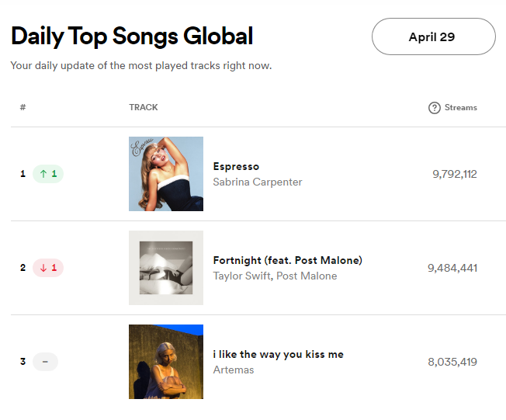Open i like the way you kiss me title

tap(278, 354)
